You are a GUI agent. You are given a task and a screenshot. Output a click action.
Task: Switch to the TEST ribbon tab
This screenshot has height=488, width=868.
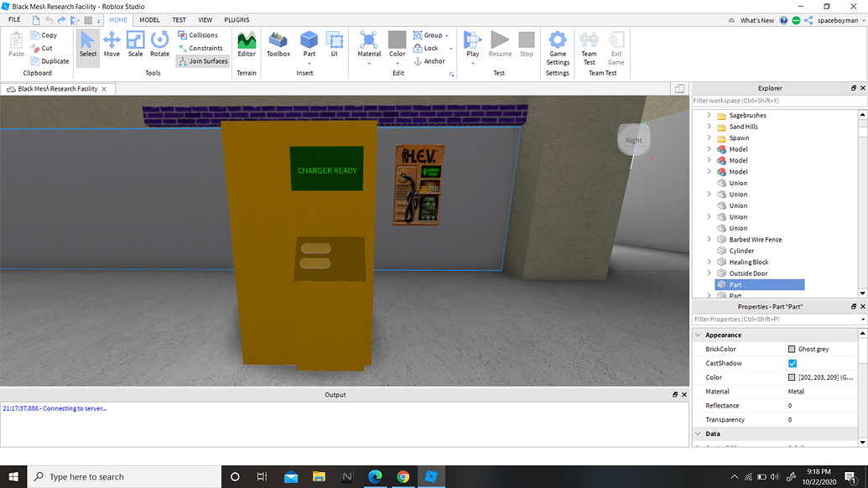tap(178, 19)
